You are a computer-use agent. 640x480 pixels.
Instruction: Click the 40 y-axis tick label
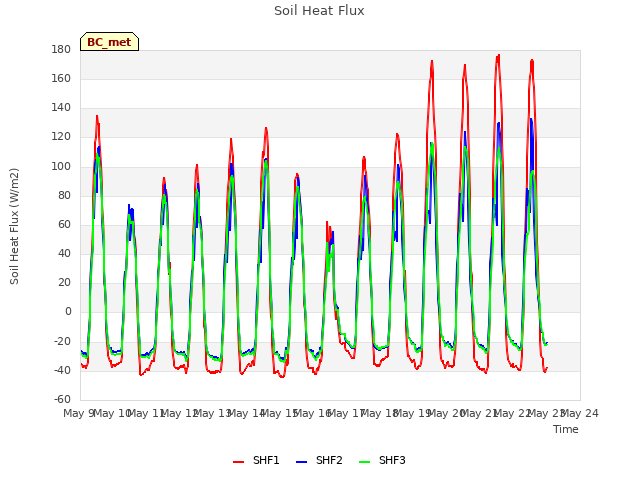point(64,253)
